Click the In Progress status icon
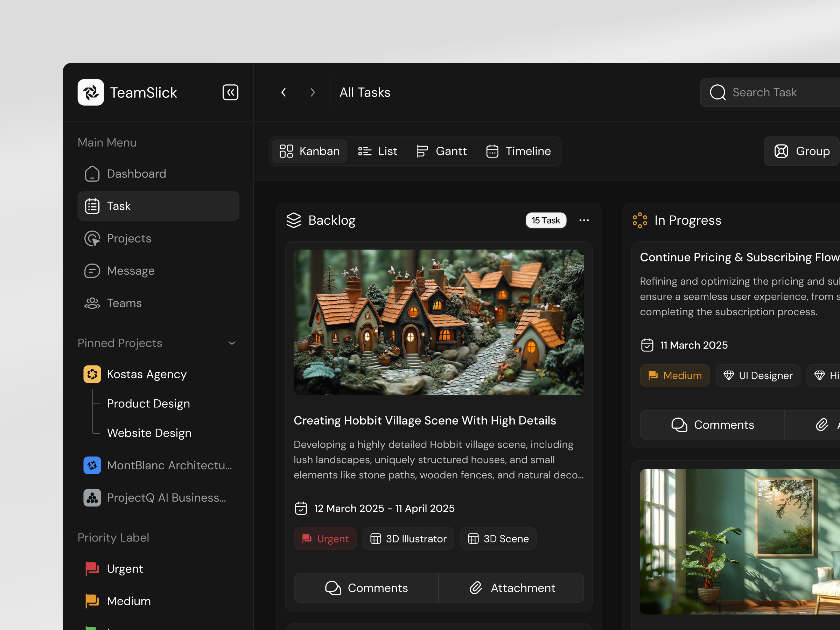 pos(640,220)
